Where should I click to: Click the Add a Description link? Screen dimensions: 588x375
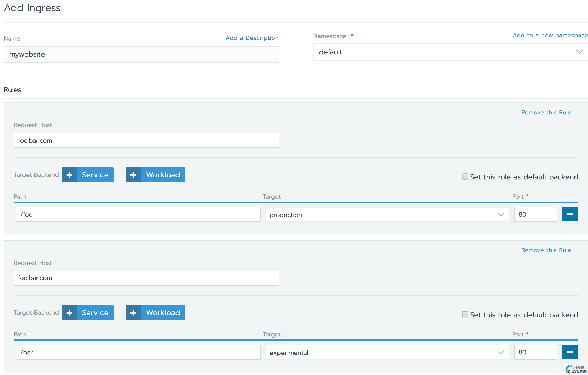pos(252,38)
